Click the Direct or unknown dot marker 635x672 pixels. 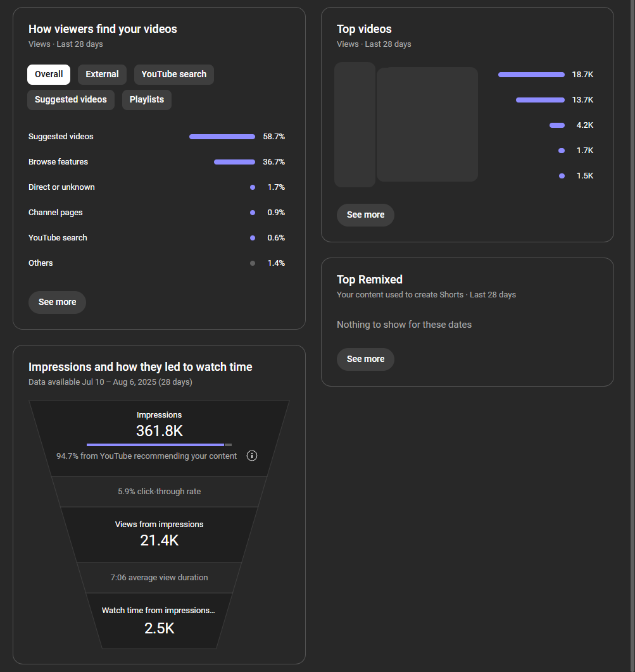coord(253,187)
